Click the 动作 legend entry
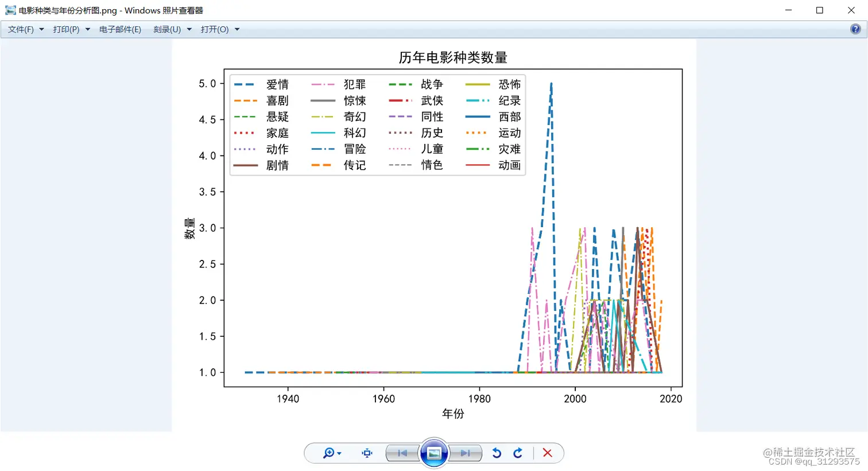 click(x=262, y=149)
